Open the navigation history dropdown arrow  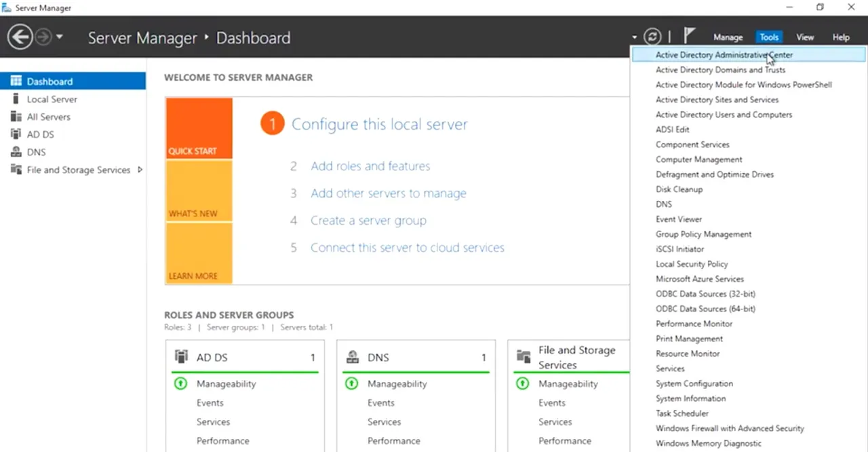[x=60, y=37]
